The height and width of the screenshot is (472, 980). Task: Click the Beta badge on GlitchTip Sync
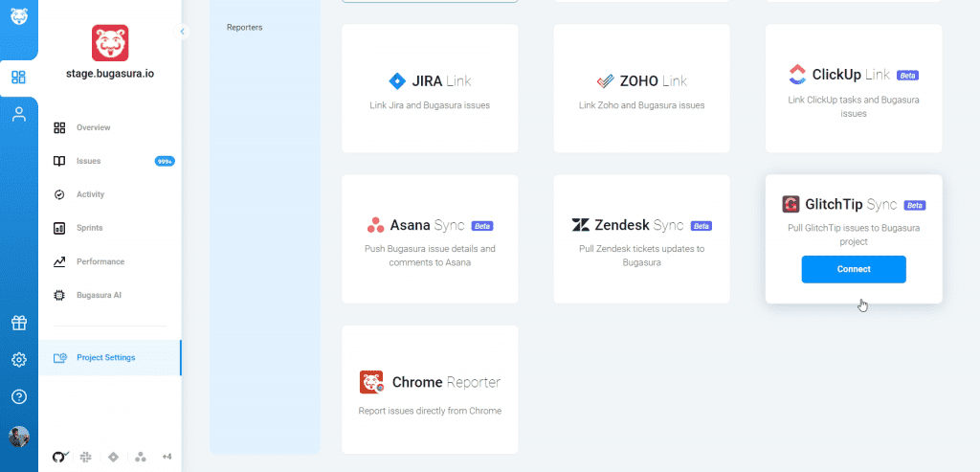(x=915, y=205)
